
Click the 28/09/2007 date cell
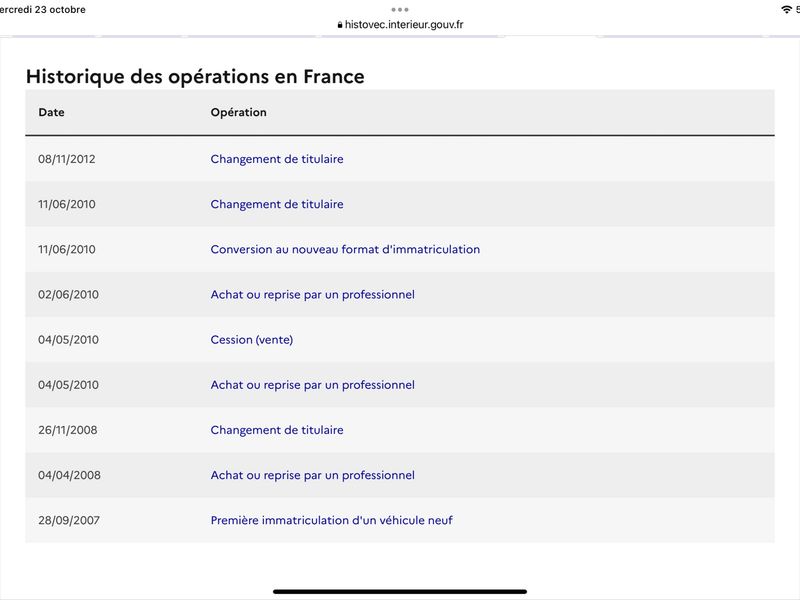pos(69,520)
